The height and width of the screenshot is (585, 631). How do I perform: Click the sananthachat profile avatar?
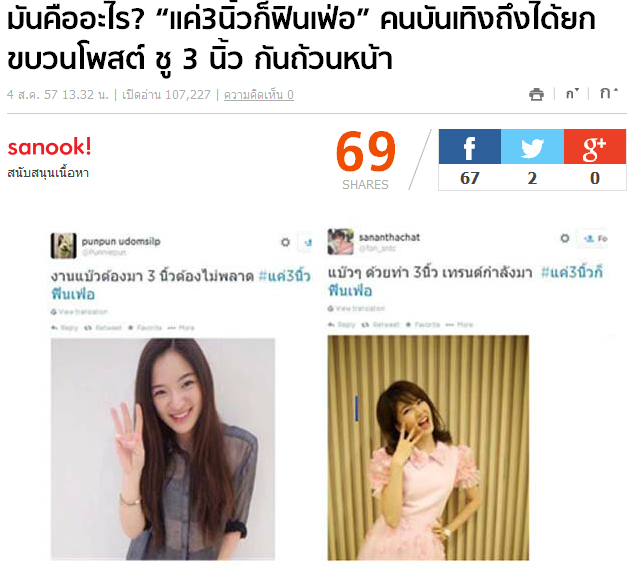[340, 242]
